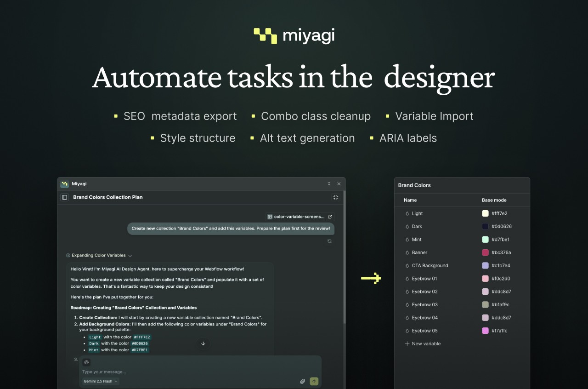Image resolution: width=588 pixels, height=389 pixels.
Task: Add a New variable
Action: (x=423, y=344)
